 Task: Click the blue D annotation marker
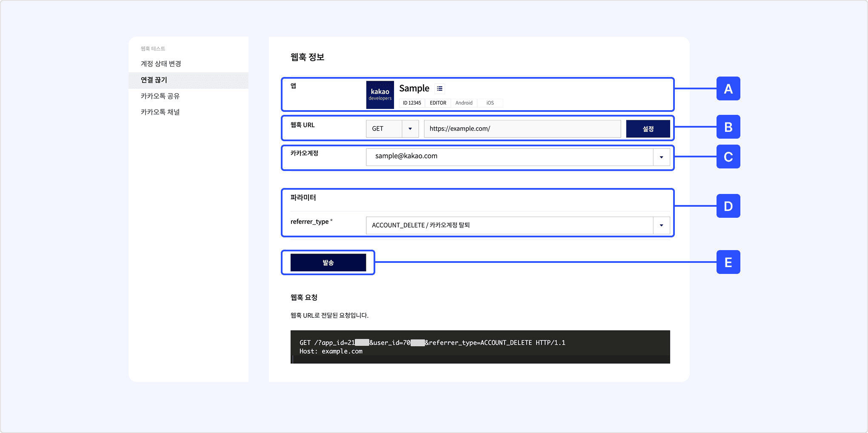coord(728,206)
